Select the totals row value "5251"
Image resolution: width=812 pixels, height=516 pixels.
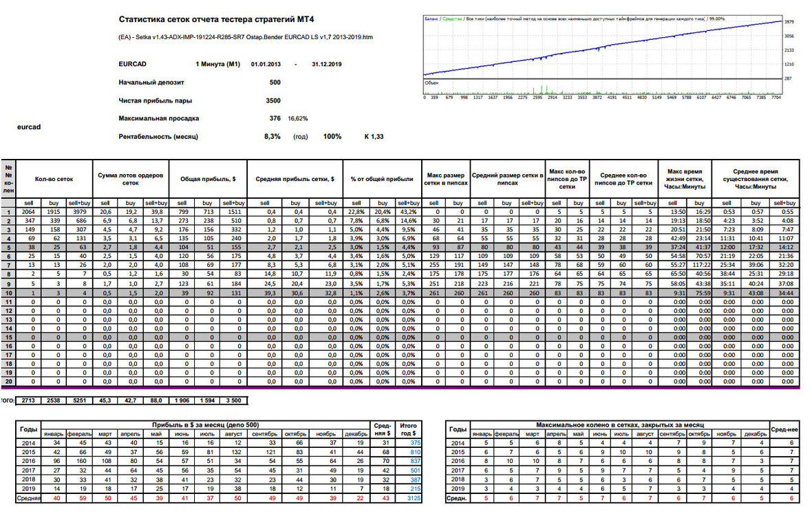(79, 400)
